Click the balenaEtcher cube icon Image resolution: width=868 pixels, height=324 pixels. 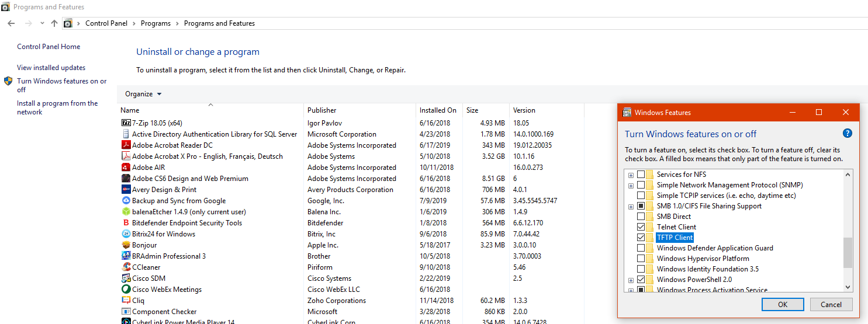126,212
